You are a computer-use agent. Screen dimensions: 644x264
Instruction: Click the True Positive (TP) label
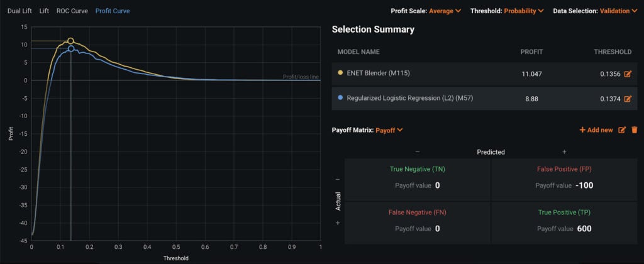(564, 212)
